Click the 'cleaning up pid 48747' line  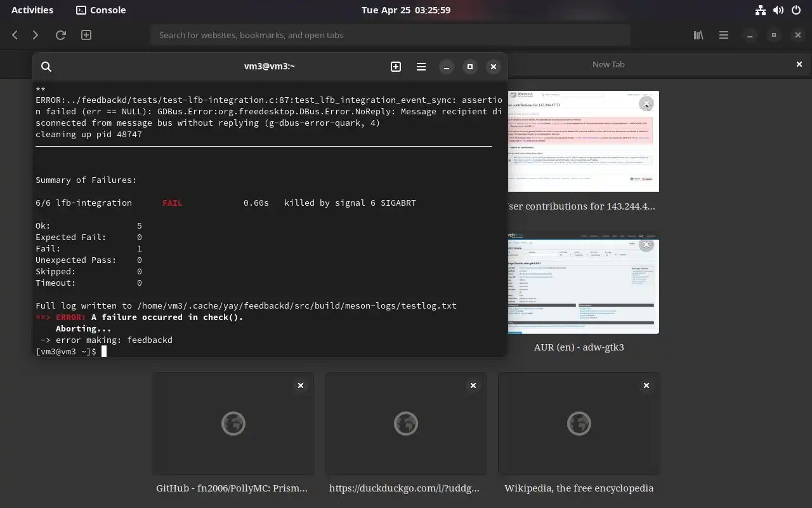tap(89, 135)
